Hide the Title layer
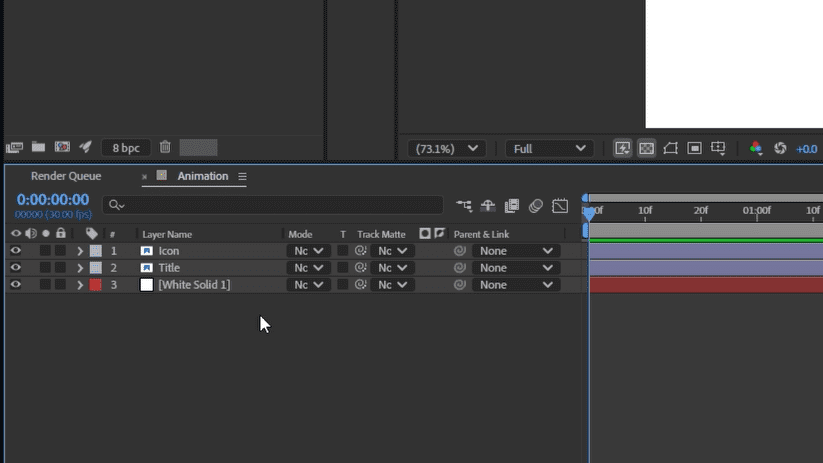 16,267
